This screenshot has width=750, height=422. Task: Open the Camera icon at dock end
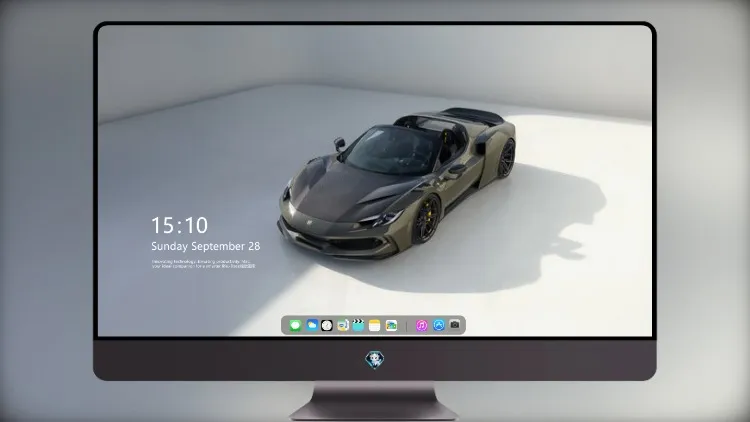455,325
